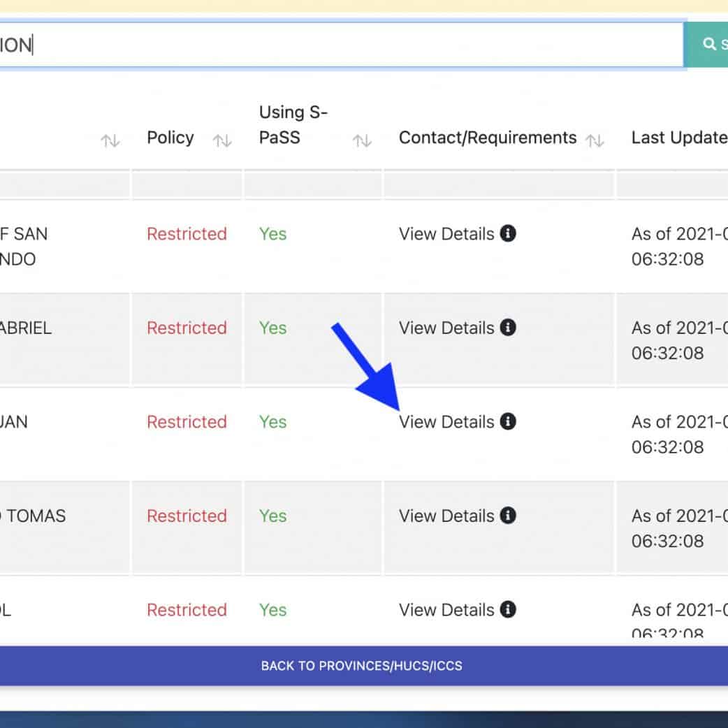Screen dimensions: 728x728
Task: Open View Details indicated by the blue arrow
Action: coord(446,422)
